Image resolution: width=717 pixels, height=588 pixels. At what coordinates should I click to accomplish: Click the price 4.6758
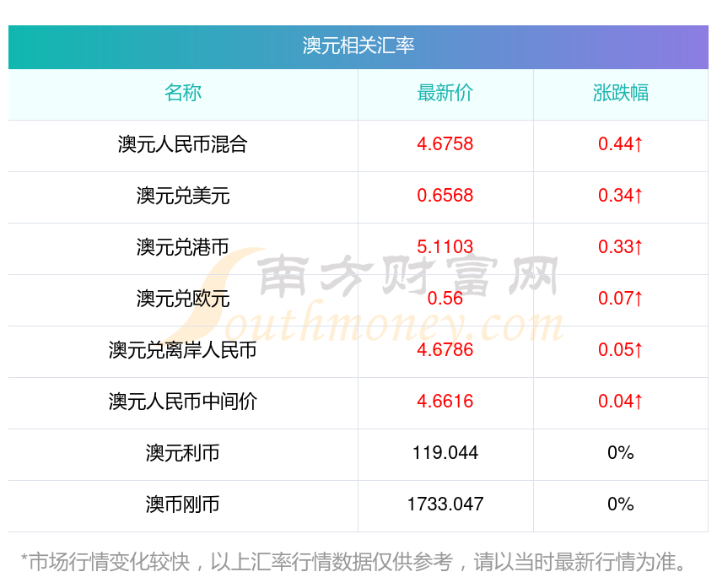coord(445,144)
